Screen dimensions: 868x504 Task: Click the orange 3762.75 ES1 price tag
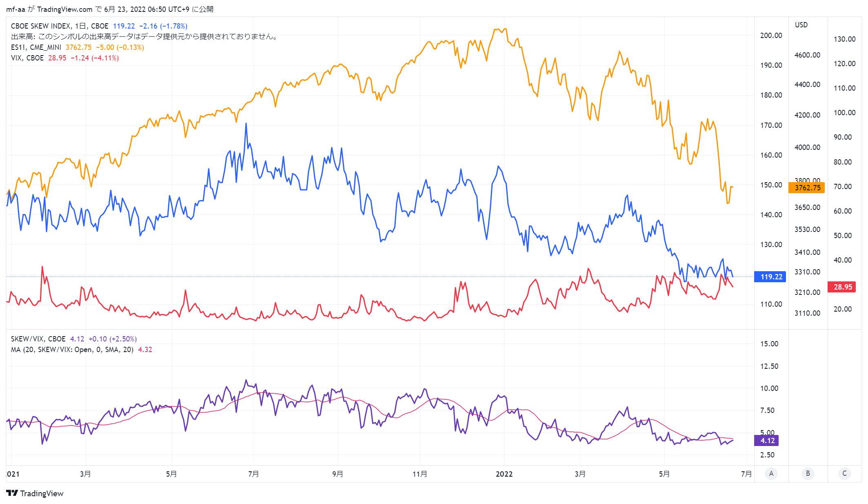807,187
